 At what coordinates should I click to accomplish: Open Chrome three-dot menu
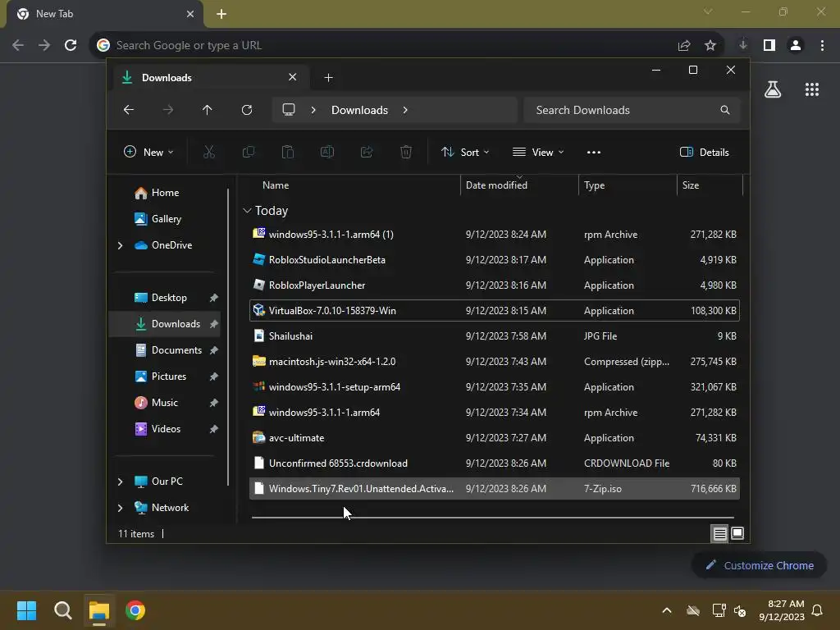822,45
